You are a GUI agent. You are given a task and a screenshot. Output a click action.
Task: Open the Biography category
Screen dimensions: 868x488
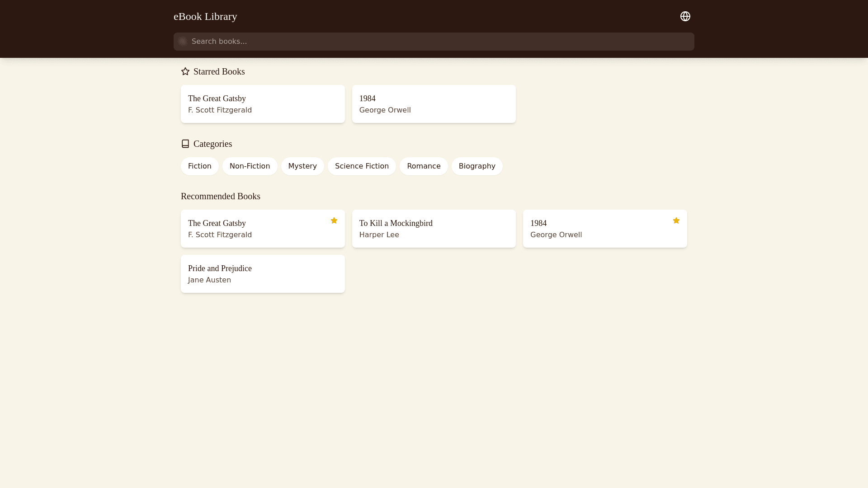click(477, 166)
